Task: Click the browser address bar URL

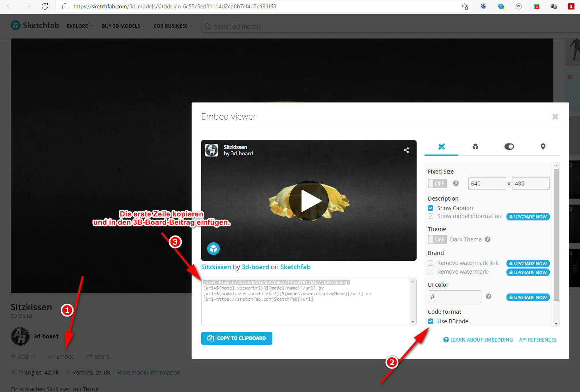Action: 175,6
